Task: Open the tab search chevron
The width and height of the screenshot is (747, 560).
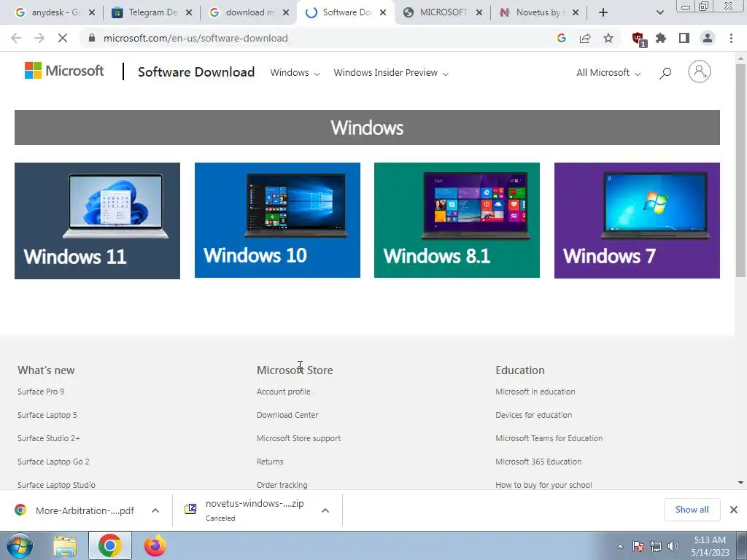Action: tap(659, 12)
